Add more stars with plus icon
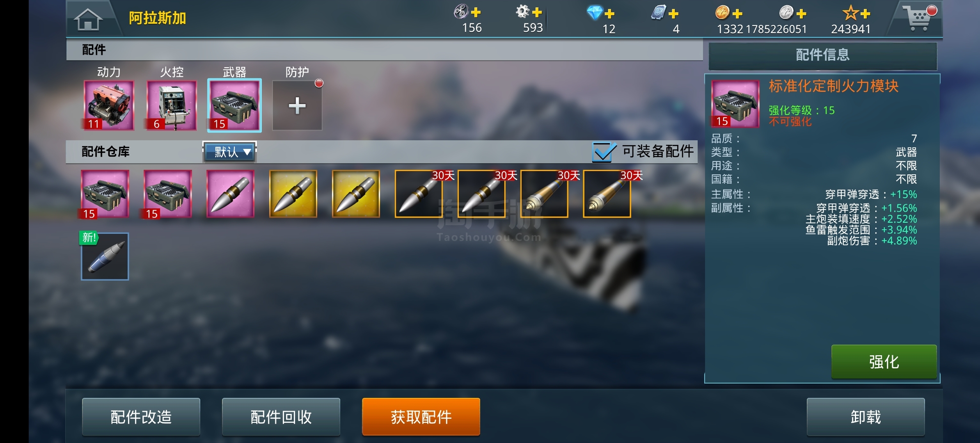Image resolution: width=980 pixels, height=443 pixels. pos(866,14)
